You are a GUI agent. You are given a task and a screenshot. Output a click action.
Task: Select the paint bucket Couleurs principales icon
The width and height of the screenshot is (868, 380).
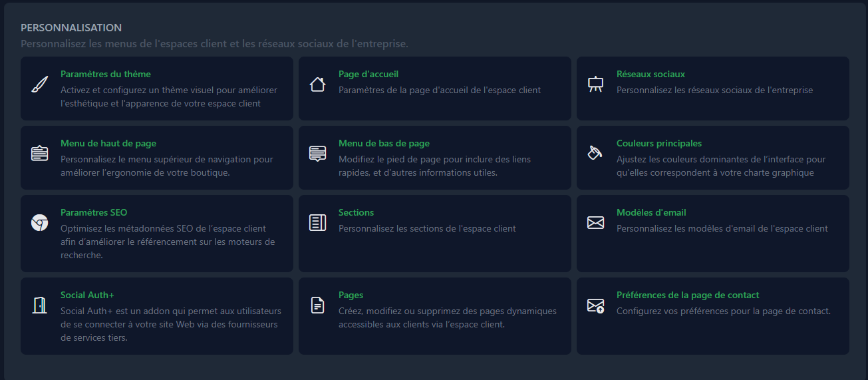pos(595,154)
